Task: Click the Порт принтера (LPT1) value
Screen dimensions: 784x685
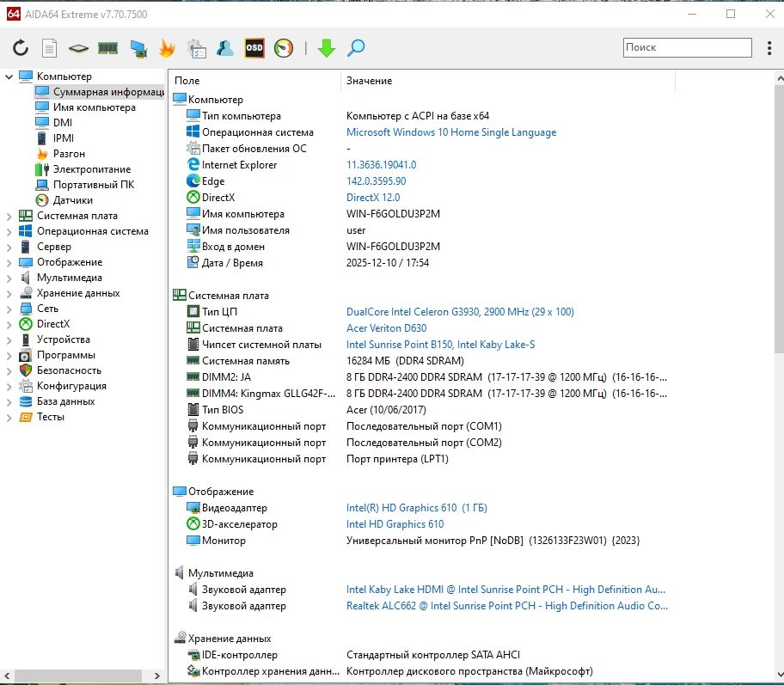Action: pos(397,459)
